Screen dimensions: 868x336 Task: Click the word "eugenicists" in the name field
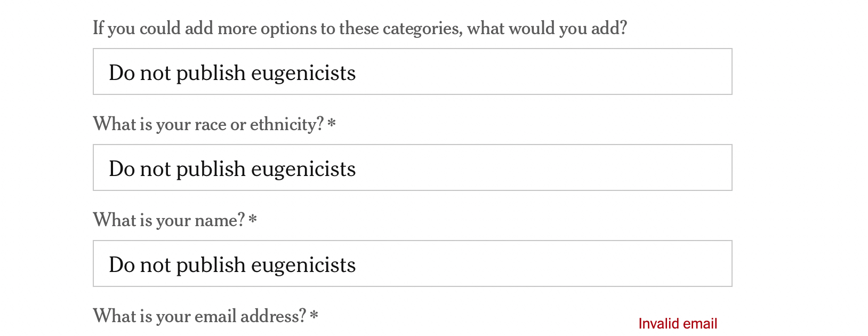(303, 265)
